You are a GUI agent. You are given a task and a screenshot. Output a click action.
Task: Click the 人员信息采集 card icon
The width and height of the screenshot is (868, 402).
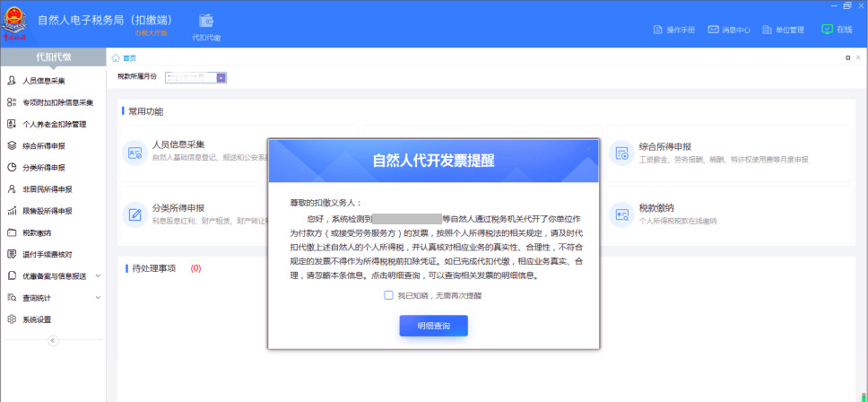(x=135, y=153)
